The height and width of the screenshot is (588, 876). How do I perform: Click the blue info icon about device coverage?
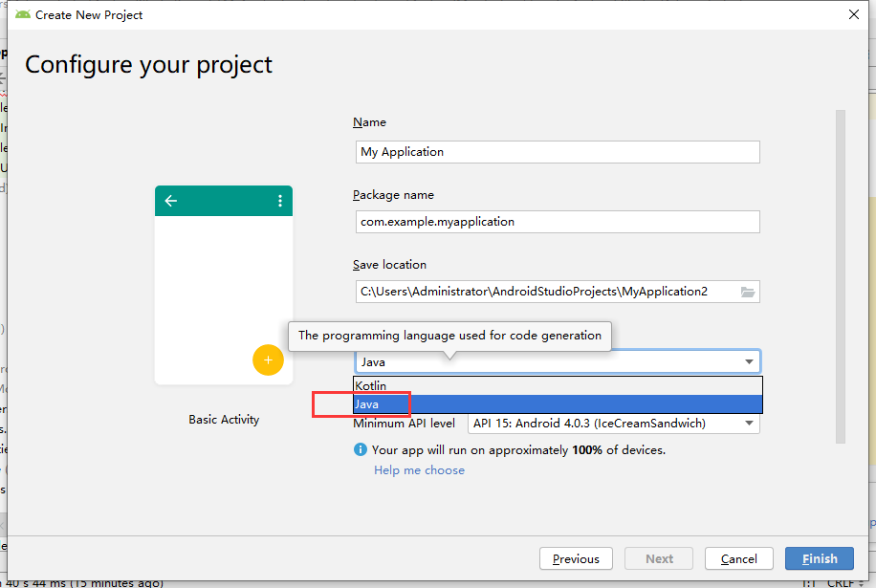(x=361, y=449)
